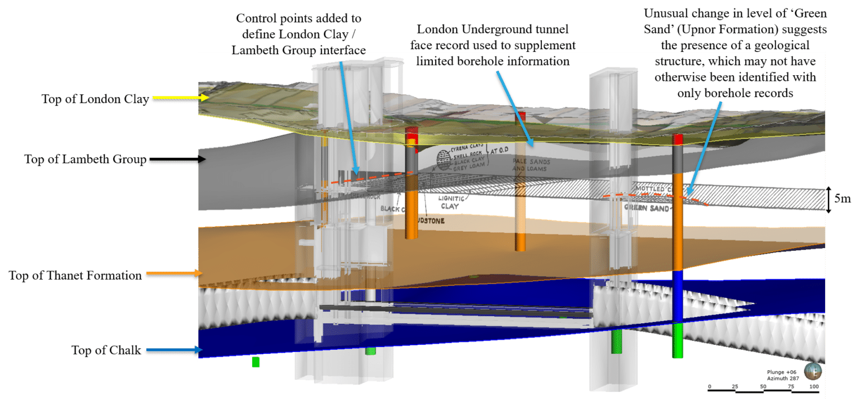Click the small green cylinder at bottom left
The width and height of the screenshot is (868, 399).
pos(255,362)
